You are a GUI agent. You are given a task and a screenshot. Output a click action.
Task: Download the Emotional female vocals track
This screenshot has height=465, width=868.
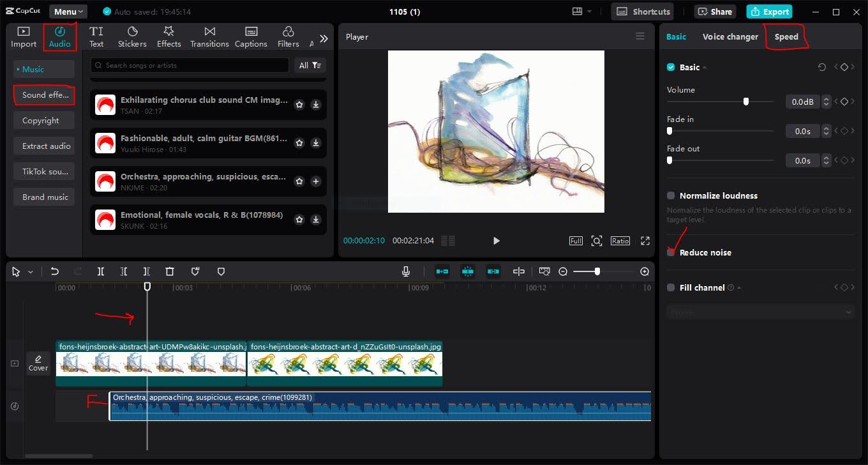pos(315,220)
